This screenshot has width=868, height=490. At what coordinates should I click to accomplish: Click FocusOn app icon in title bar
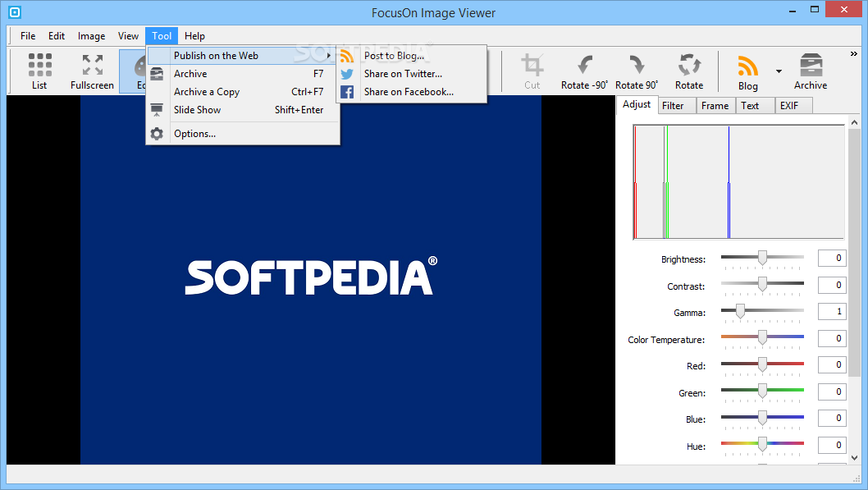click(x=15, y=11)
